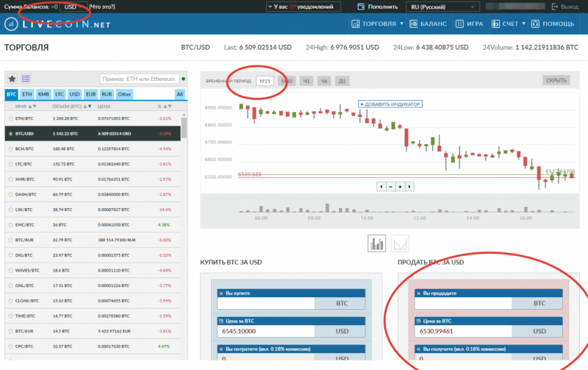Click the sell price field 6530.99461

click(463, 331)
